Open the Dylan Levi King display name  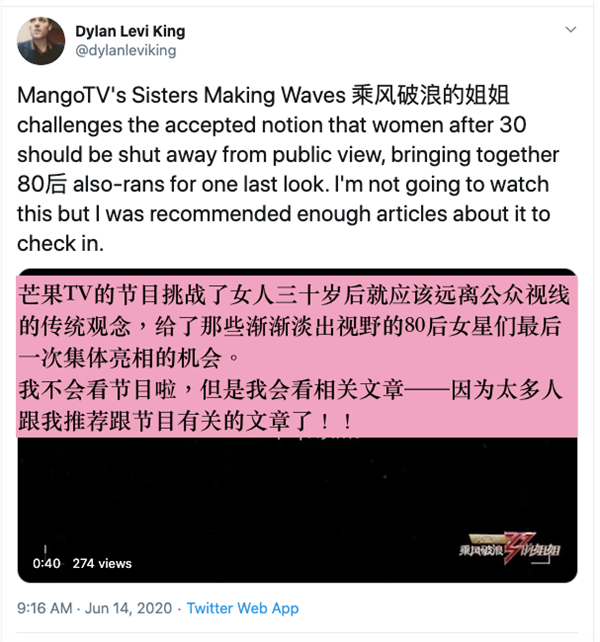130,31
